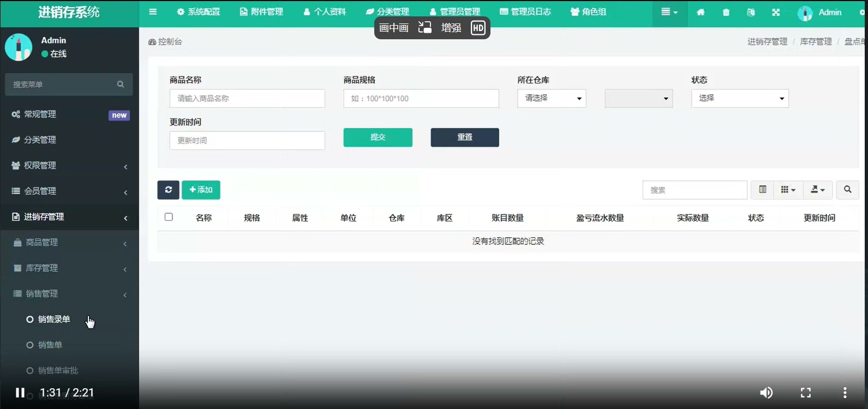Open 管理员日志 in top navigation

(x=525, y=12)
